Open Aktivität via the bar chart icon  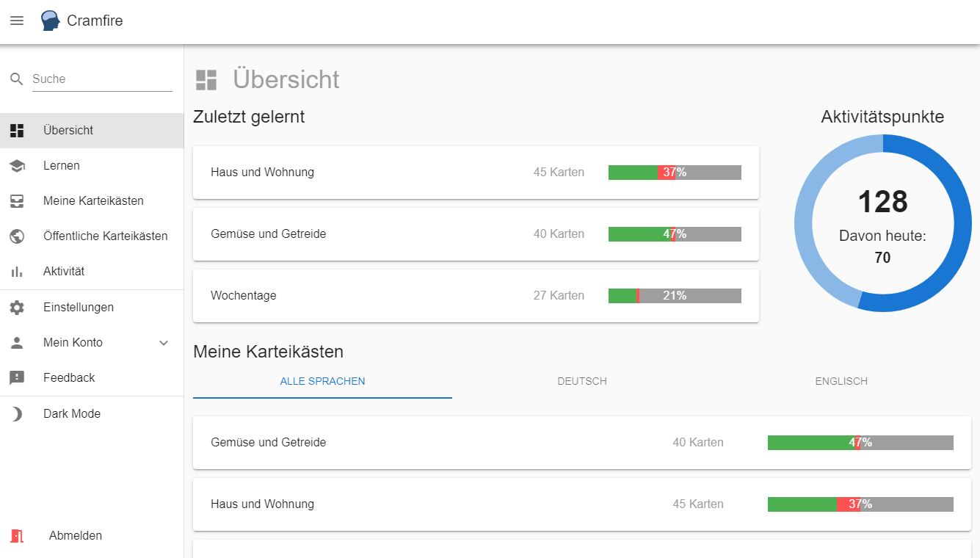pos(16,271)
